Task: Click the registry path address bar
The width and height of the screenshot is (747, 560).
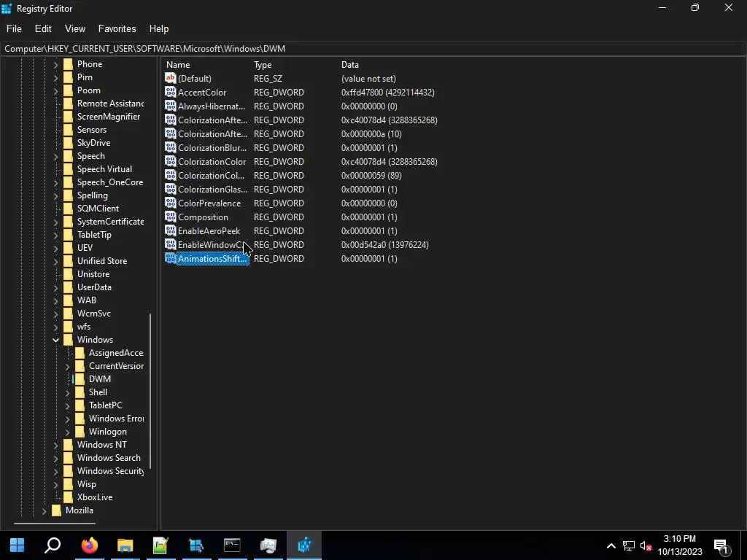Action: (373, 49)
